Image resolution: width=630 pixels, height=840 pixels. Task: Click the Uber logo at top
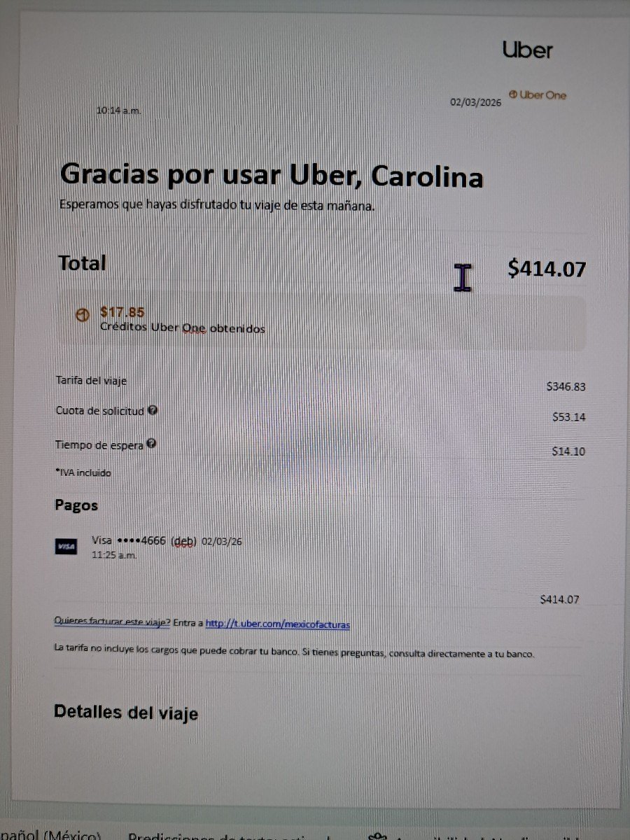click(x=528, y=50)
